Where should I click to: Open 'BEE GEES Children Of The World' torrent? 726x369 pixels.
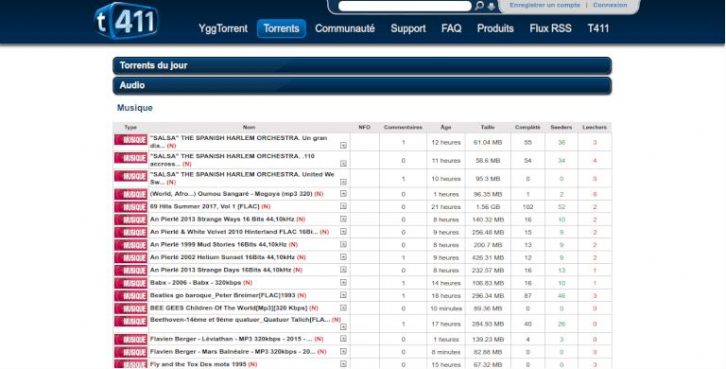228,308
